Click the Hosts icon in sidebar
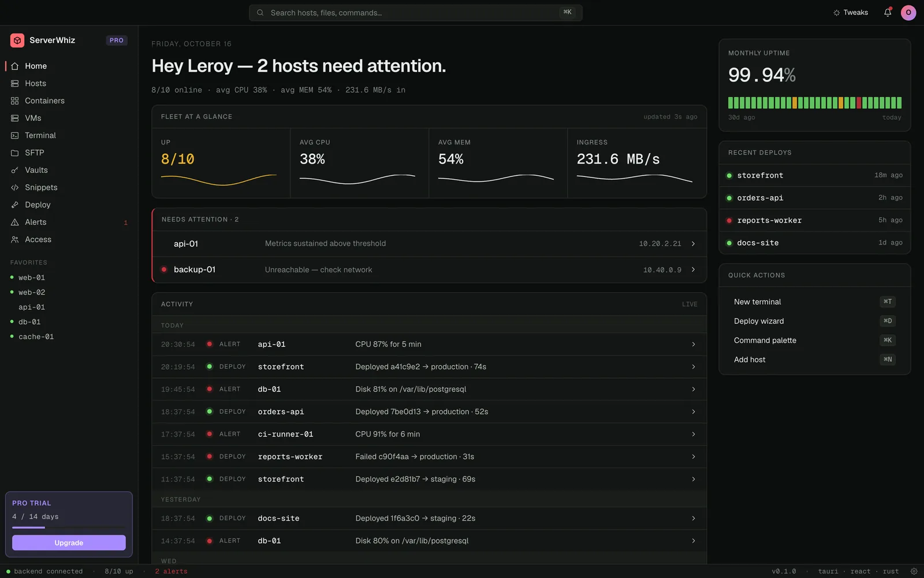 (15, 83)
